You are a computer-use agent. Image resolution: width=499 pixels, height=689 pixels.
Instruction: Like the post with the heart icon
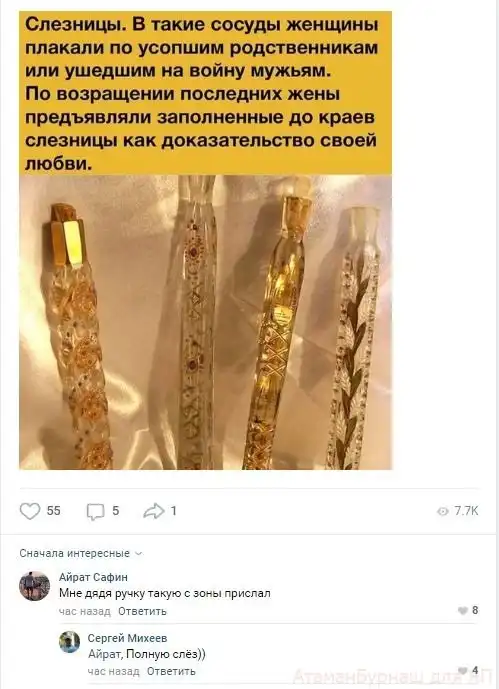30,511
